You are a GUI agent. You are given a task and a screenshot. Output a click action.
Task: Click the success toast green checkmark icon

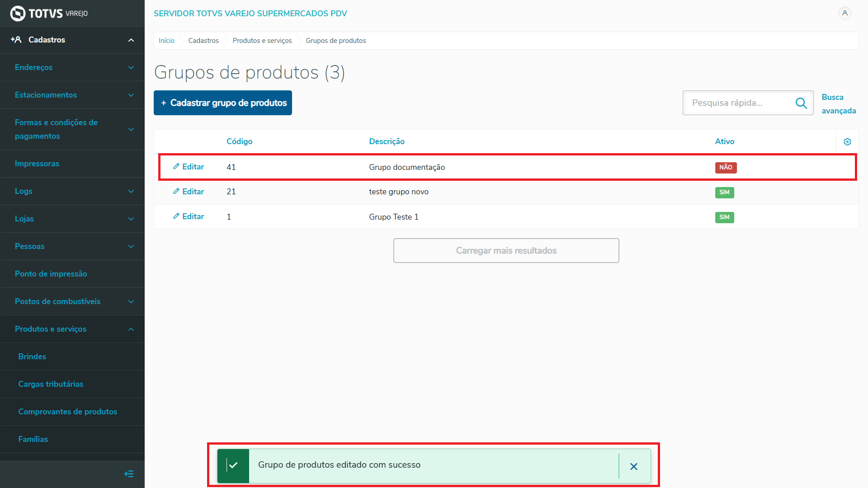point(233,465)
